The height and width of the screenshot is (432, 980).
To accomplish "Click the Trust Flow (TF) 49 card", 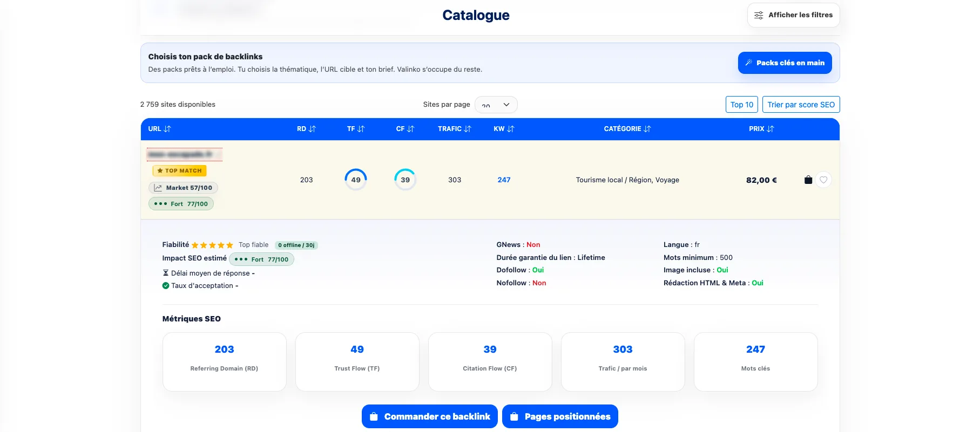I will pos(357,361).
